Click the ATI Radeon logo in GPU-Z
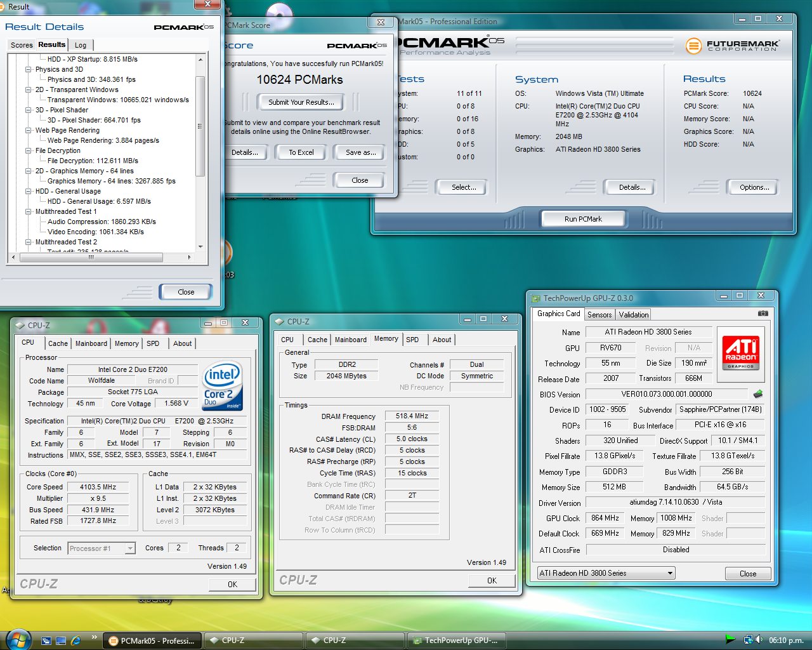Image resolution: width=812 pixels, height=650 pixels. [x=741, y=354]
